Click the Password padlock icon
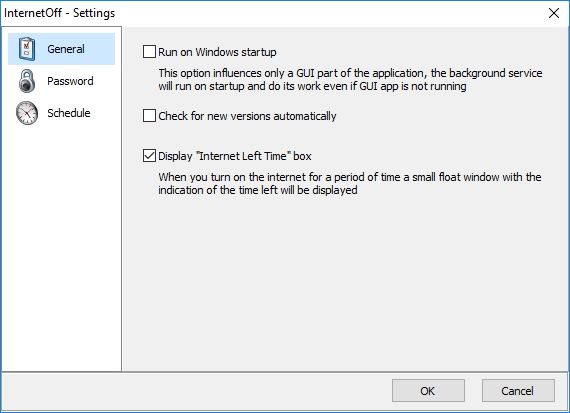The image size is (570, 413). point(27,81)
